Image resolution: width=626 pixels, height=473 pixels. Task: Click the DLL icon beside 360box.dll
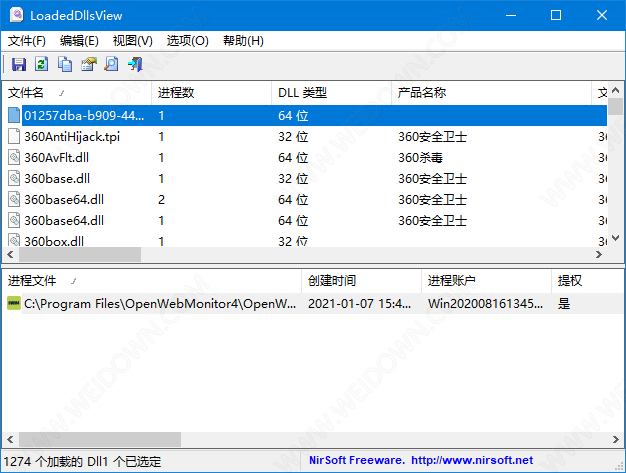pyautogui.click(x=14, y=240)
